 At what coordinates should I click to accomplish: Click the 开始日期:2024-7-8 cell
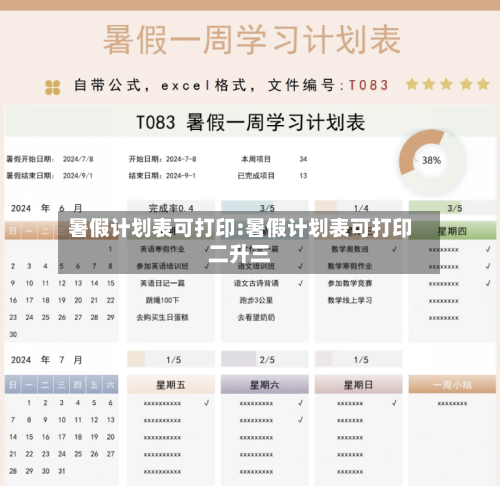click(162, 159)
